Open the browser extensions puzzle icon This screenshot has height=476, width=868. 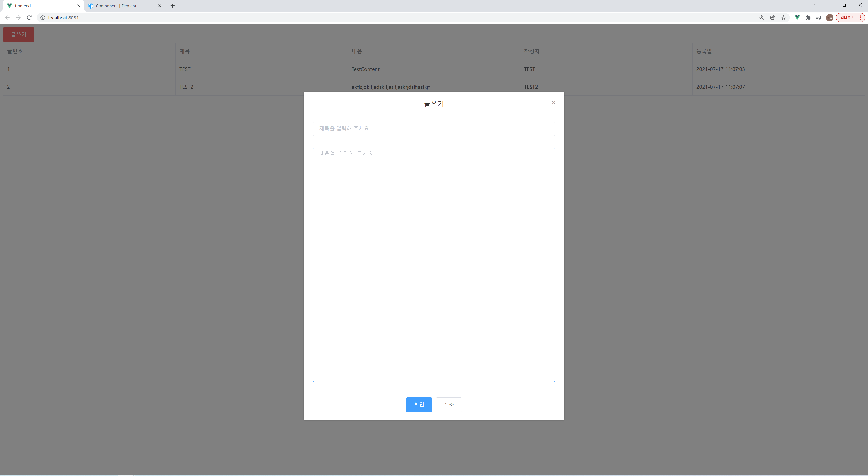coord(808,18)
